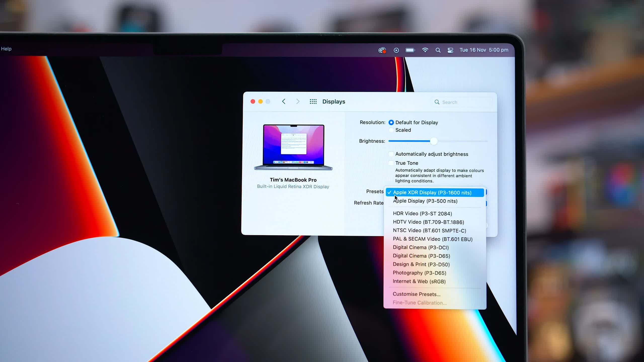Select Photography (P3-D65) color preset
This screenshot has width=644, height=362.
419,273
